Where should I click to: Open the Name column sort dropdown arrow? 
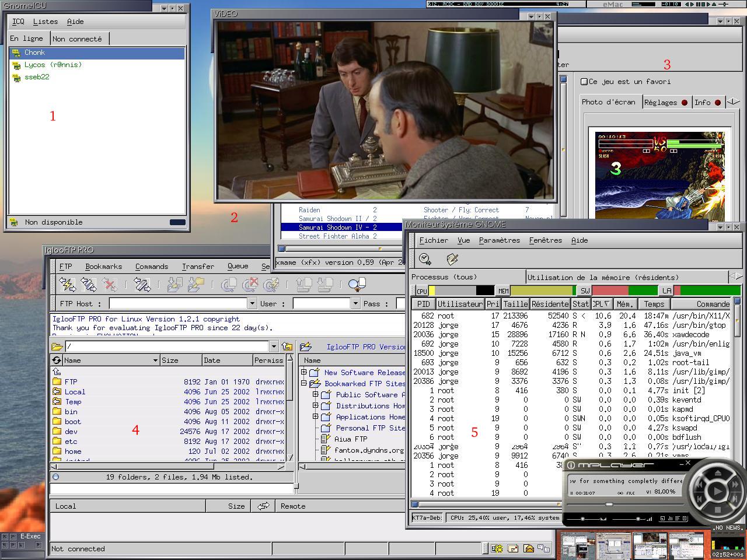pos(155,360)
